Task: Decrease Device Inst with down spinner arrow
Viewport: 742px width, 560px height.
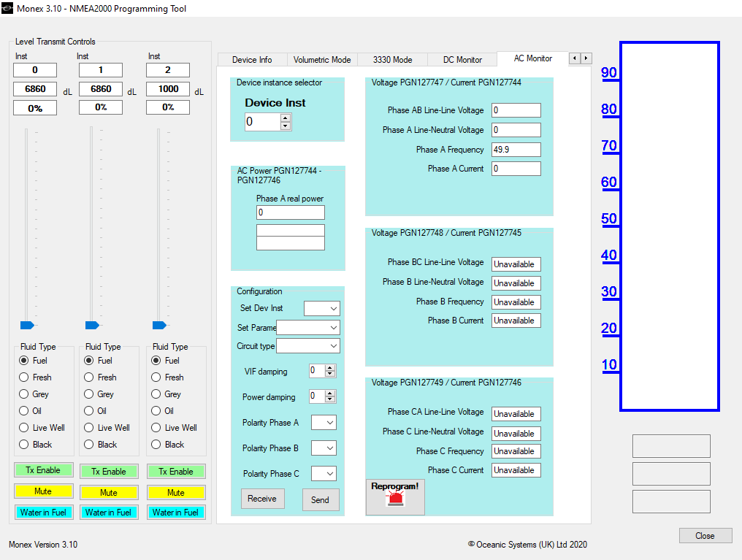Action: click(285, 126)
